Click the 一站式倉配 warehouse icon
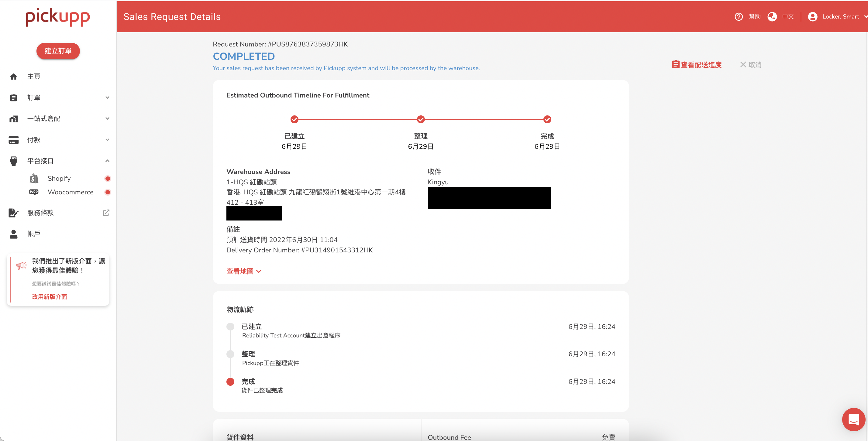This screenshot has width=868, height=441. click(13, 118)
